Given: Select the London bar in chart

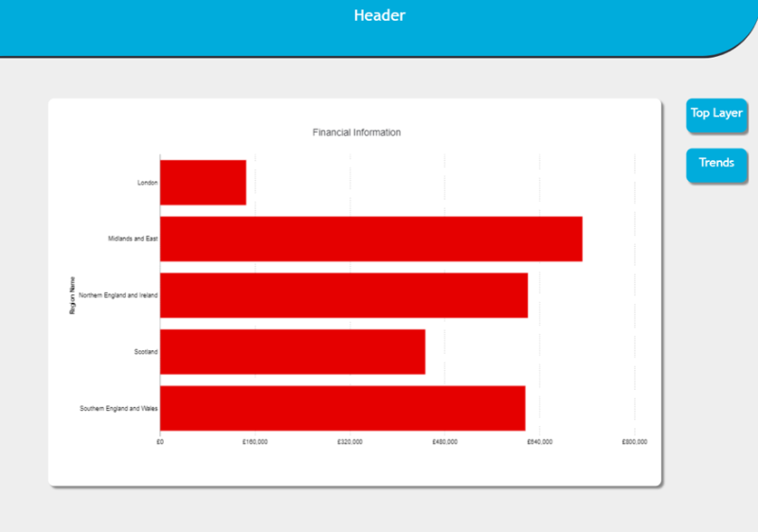Looking at the screenshot, I should tap(203, 182).
